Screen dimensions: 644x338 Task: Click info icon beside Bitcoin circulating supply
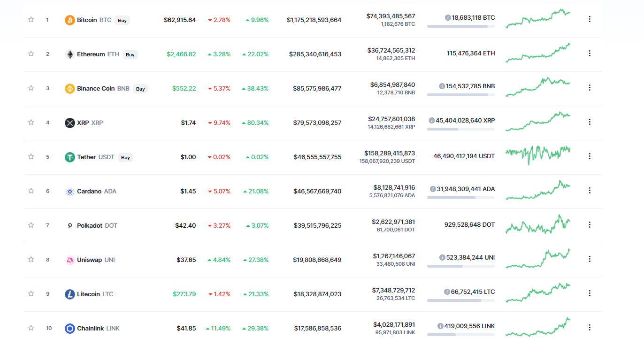[448, 18]
